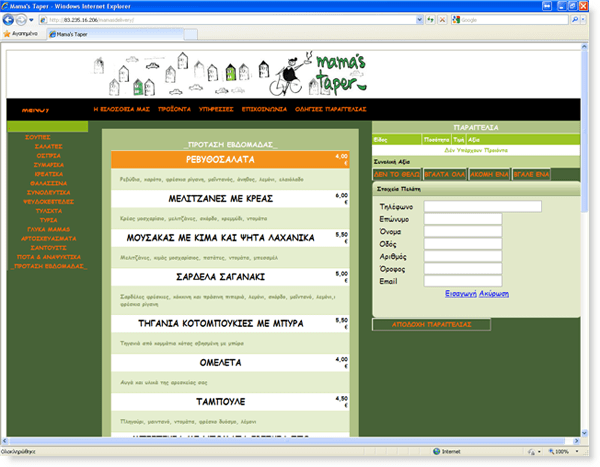Click the browser Forward arrow button
The image size is (600, 467).
tap(21, 20)
